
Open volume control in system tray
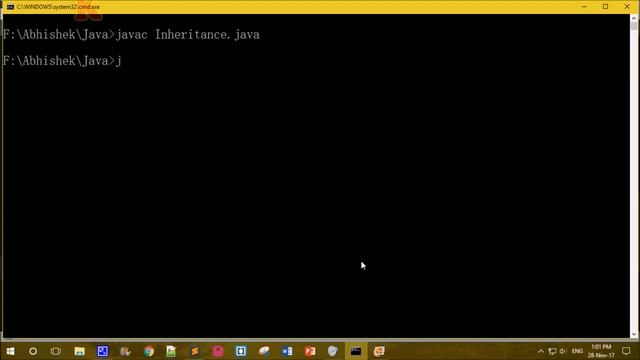click(x=563, y=351)
